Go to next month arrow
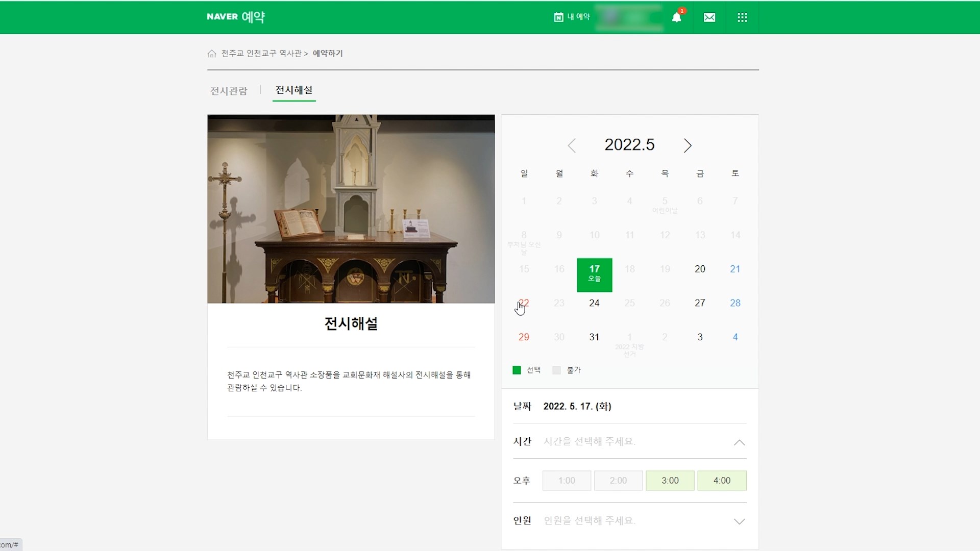This screenshot has width=980, height=551. tap(688, 146)
